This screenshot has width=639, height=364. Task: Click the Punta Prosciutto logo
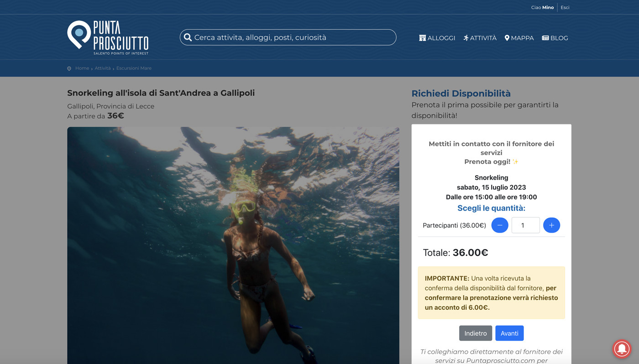(x=108, y=37)
